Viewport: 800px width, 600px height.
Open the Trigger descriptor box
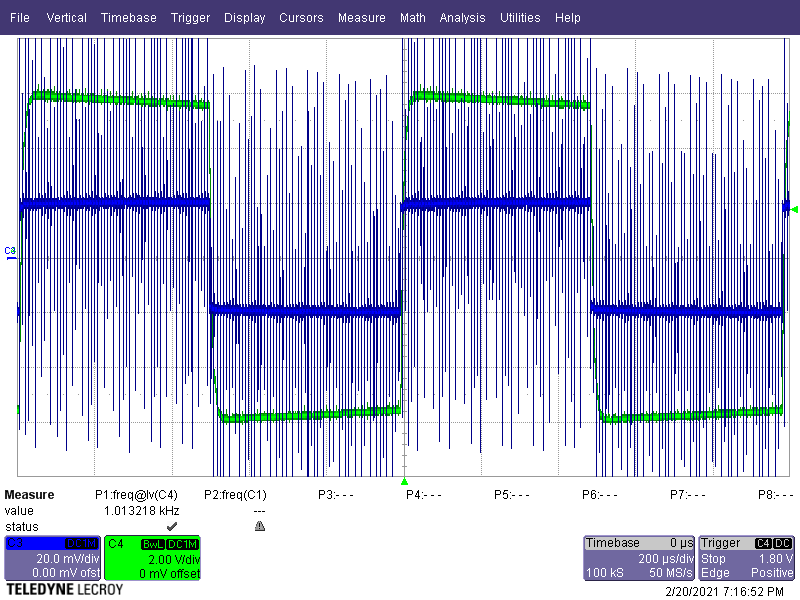pyautogui.click(x=746, y=558)
